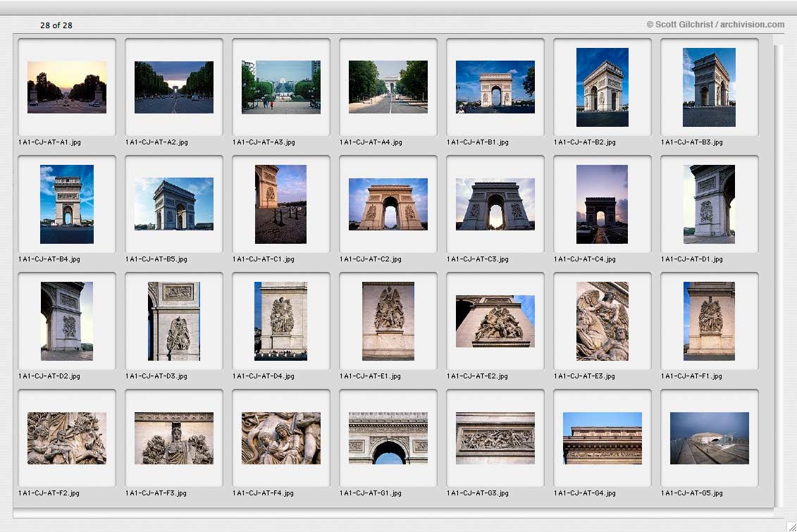Select the 1A1-CJ-AT-C2.jpg arch image
The image size is (797, 532).
pyautogui.click(x=388, y=204)
